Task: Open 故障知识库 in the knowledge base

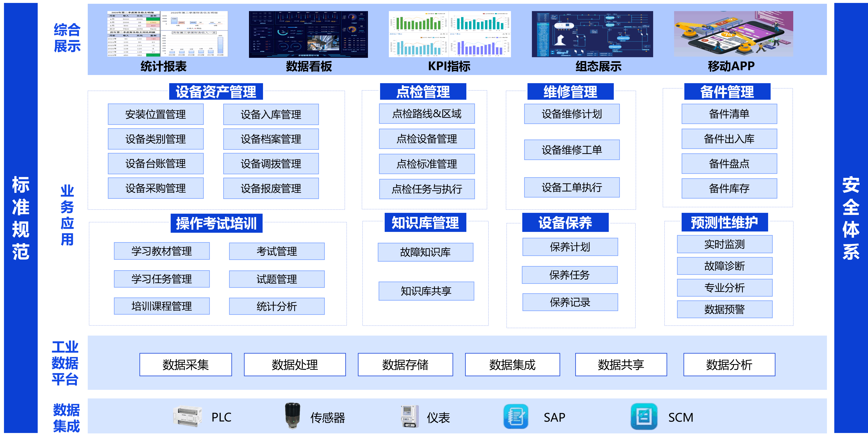Action: click(x=425, y=252)
